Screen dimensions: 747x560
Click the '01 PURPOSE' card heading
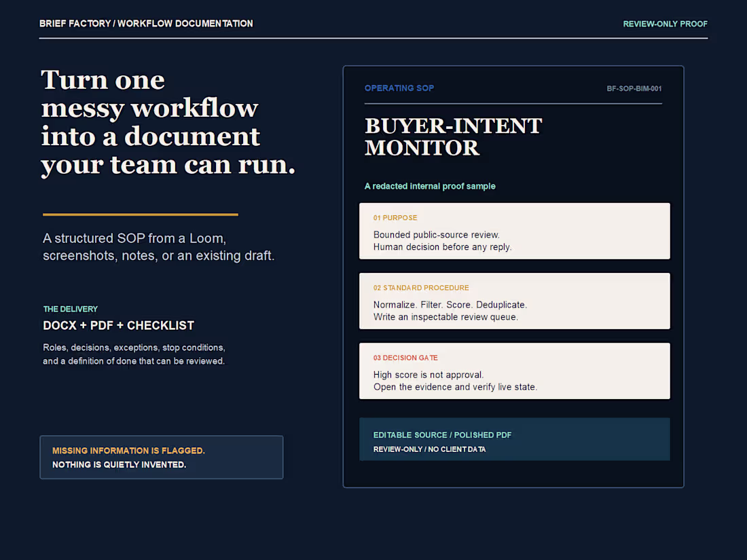point(395,218)
